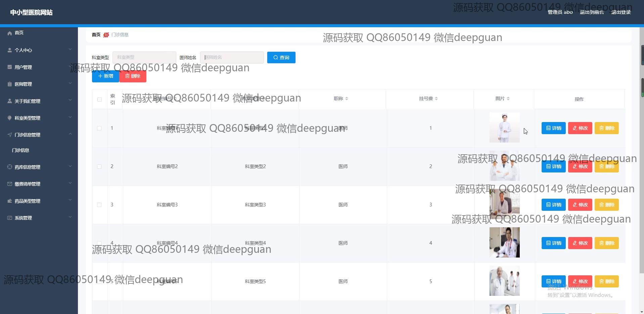This screenshot has height=314, width=644.
Task: Check the checkbox for row 1
Action: (x=99, y=128)
